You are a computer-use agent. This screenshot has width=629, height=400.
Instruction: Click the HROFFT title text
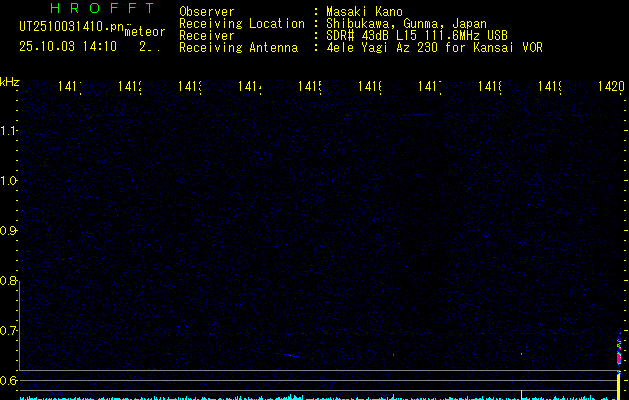click(102, 8)
